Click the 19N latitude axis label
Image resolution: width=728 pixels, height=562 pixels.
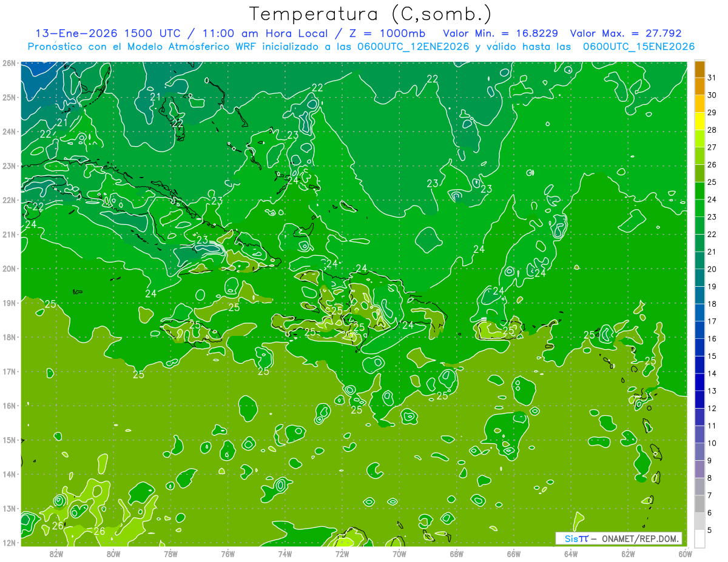(9, 303)
